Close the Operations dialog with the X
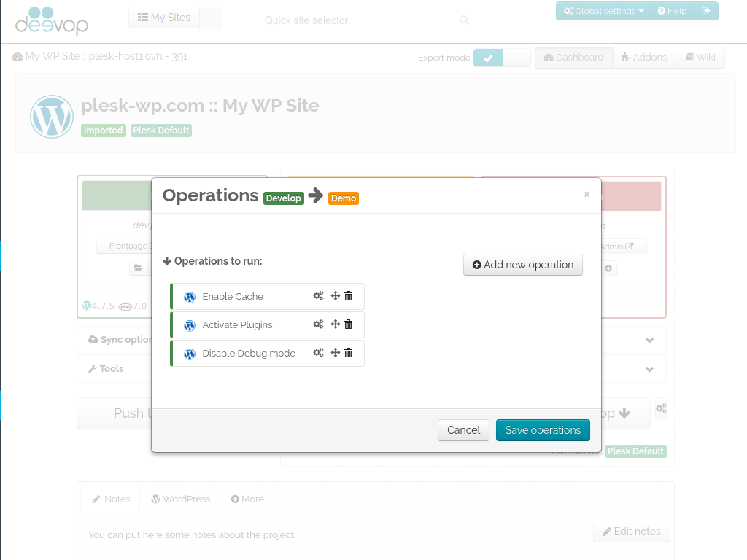Screen dimensions: 747x560 [587, 194]
